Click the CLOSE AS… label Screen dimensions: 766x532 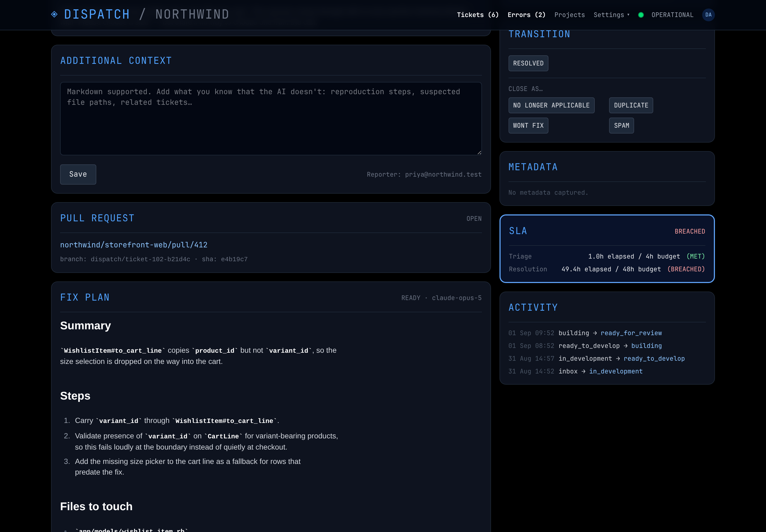pos(525,89)
